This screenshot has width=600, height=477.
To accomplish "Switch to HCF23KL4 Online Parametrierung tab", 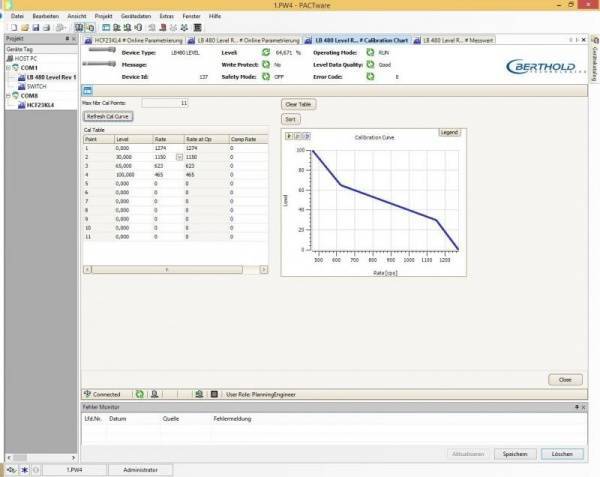I will [x=131, y=39].
